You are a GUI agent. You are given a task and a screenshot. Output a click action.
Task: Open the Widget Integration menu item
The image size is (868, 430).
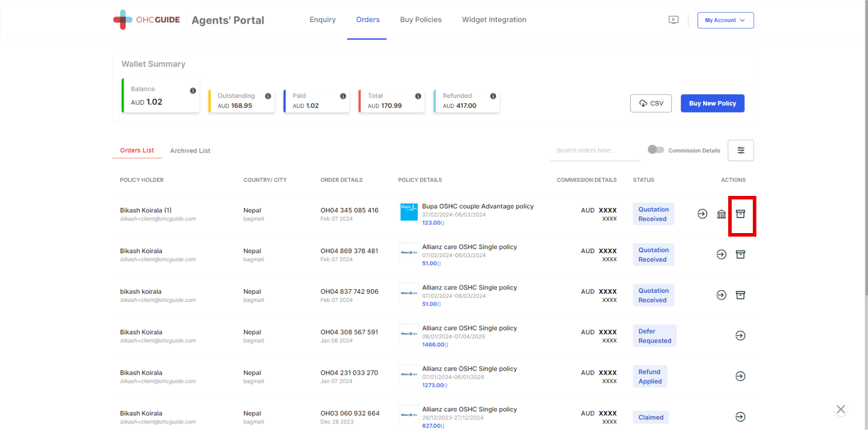[x=494, y=20]
